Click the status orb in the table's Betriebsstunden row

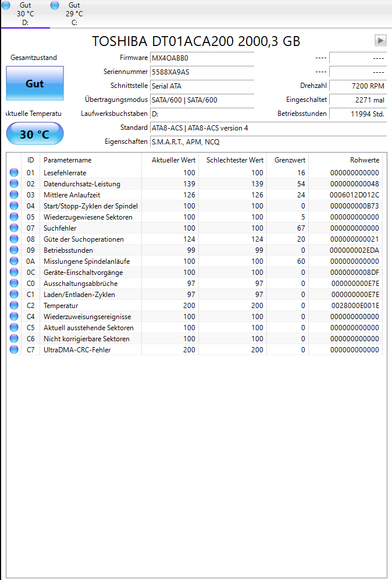14,250
